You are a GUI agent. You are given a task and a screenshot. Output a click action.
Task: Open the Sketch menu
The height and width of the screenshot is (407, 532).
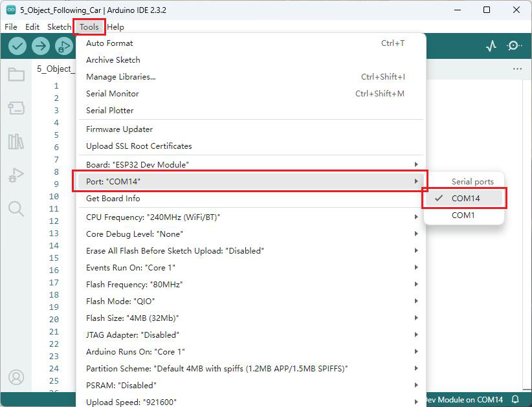[x=59, y=27]
